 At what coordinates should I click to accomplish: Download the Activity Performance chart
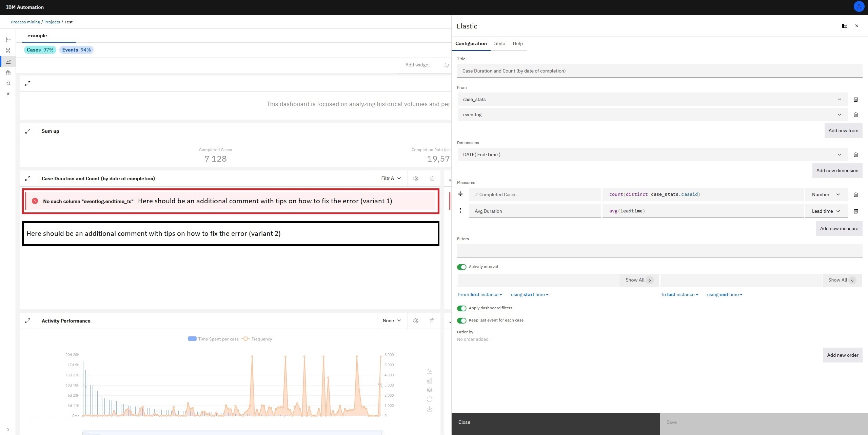429,409
